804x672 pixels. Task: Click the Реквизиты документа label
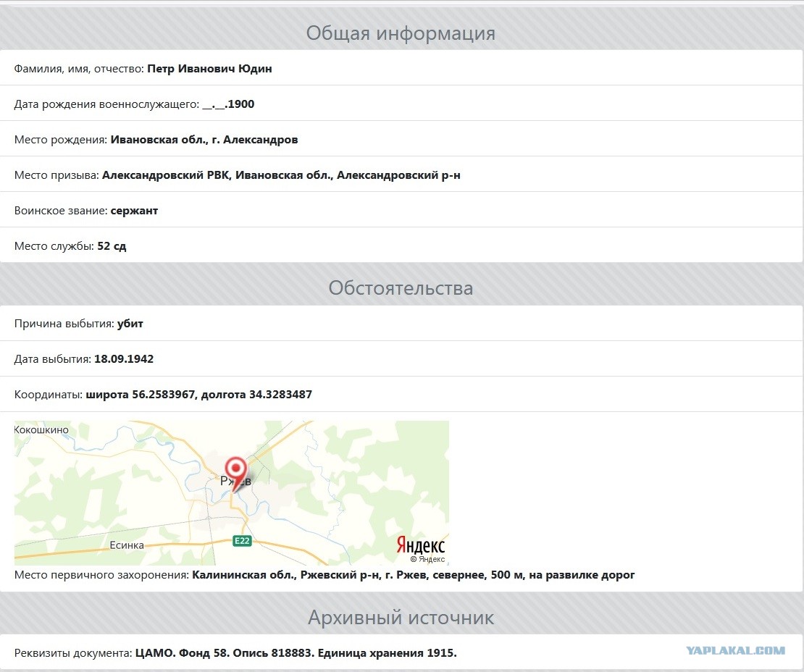click(x=73, y=653)
